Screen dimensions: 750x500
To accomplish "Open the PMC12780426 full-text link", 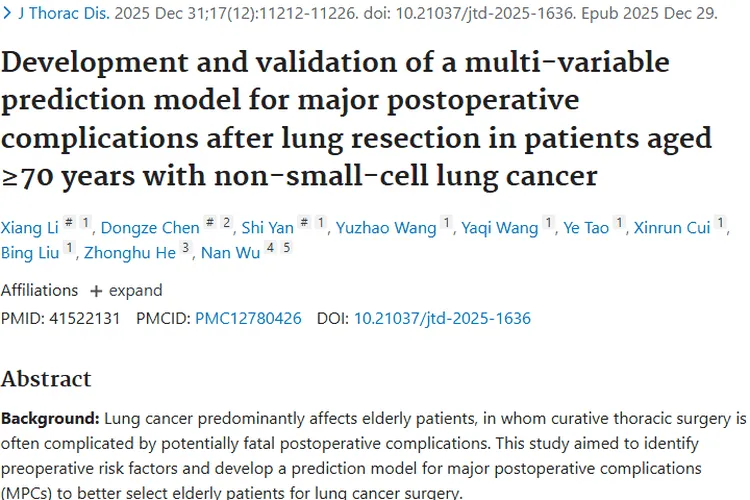I will [248, 318].
